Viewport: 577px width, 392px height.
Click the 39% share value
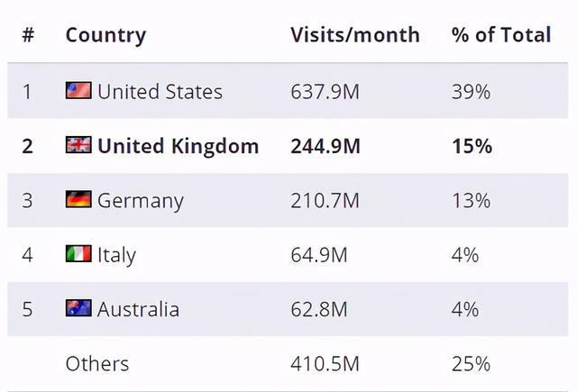(471, 91)
